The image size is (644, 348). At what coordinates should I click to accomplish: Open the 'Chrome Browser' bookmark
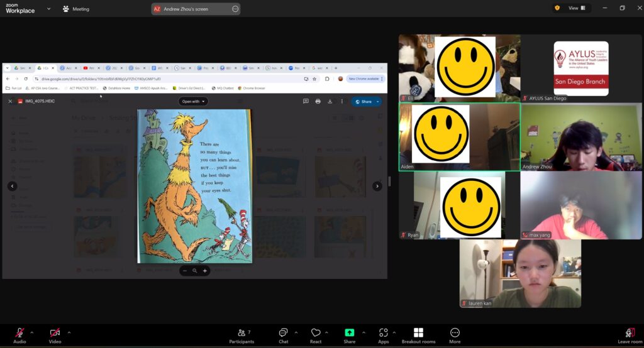pos(252,88)
